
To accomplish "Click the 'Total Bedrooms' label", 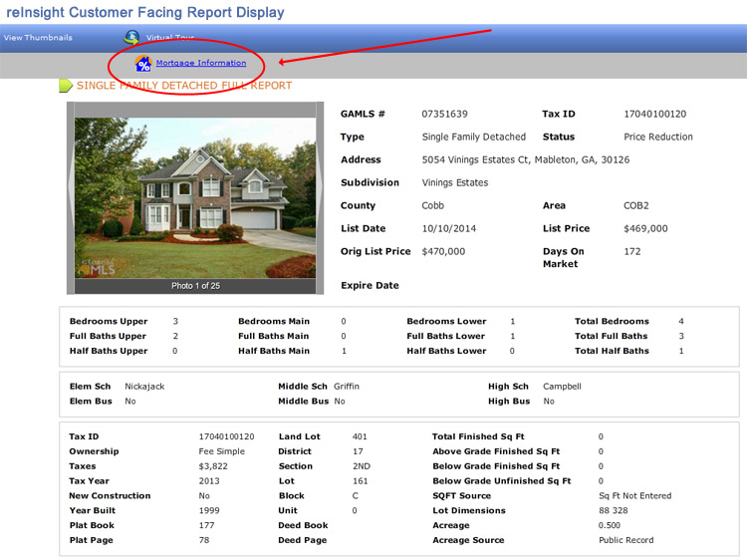I will coord(612,321).
